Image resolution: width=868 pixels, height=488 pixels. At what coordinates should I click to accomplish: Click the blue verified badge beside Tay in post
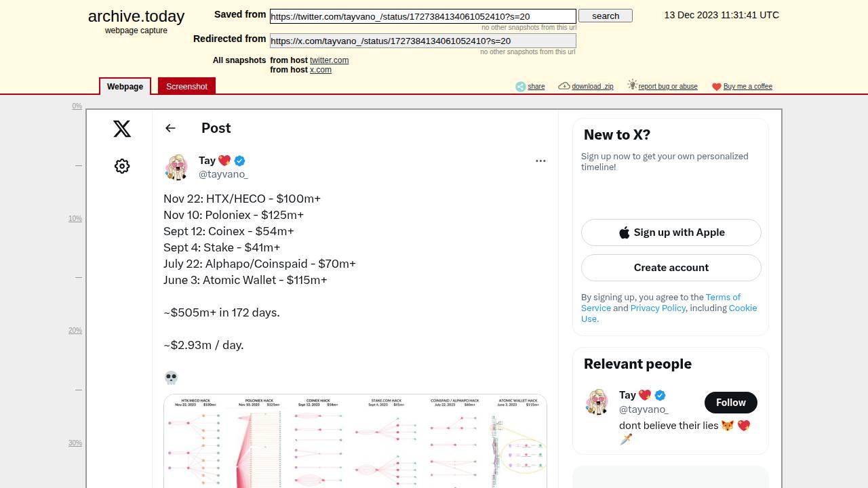point(240,161)
